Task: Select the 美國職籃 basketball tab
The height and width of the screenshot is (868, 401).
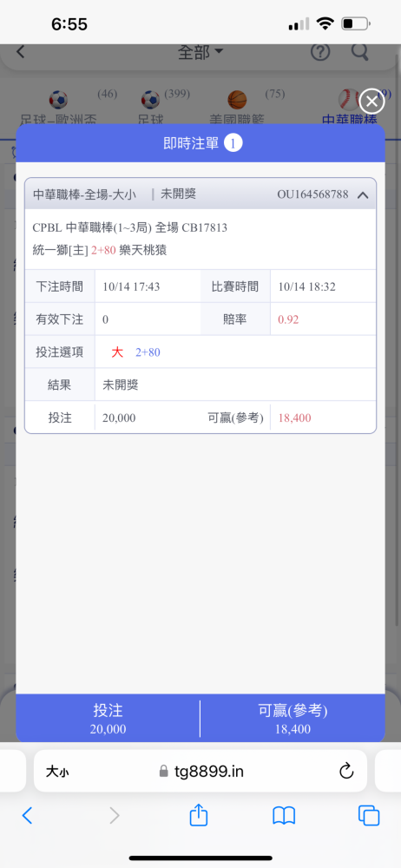Action: click(237, 108)
